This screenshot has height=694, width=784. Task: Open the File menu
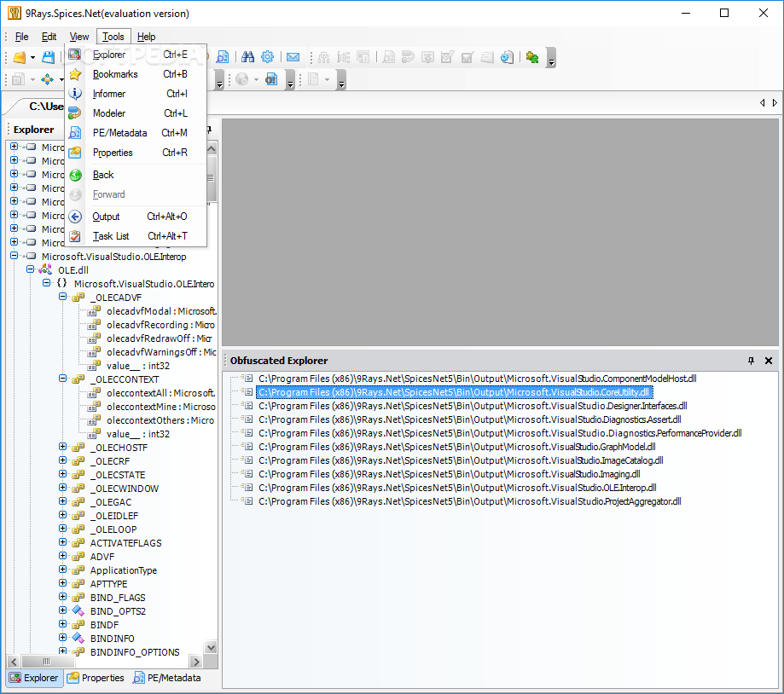click(x=21, y=37)
